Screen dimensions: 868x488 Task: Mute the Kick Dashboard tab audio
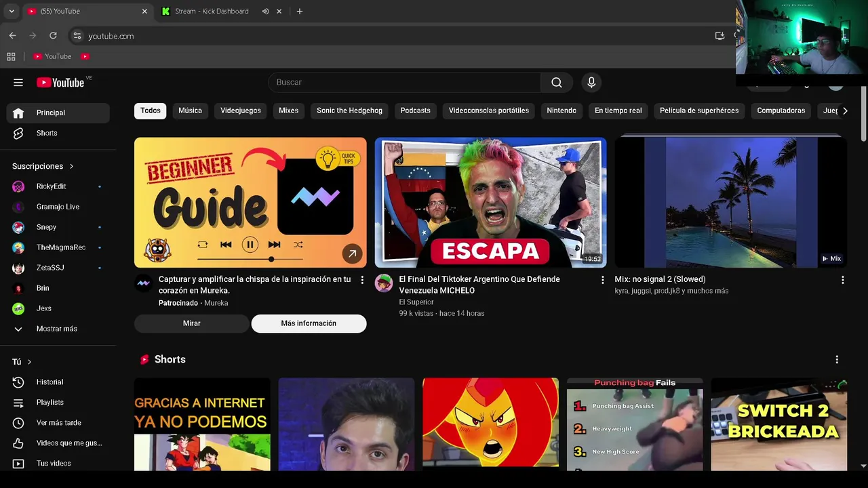click(265, 12)
